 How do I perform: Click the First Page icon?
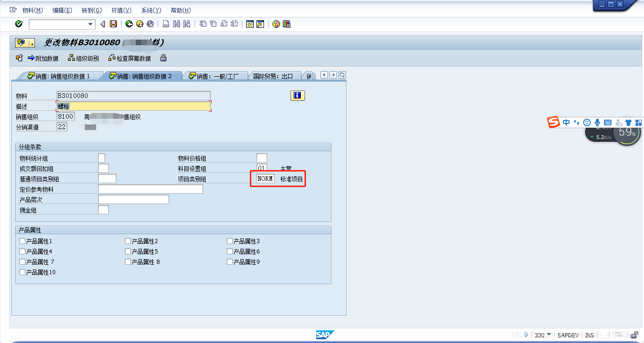[203, 24]
